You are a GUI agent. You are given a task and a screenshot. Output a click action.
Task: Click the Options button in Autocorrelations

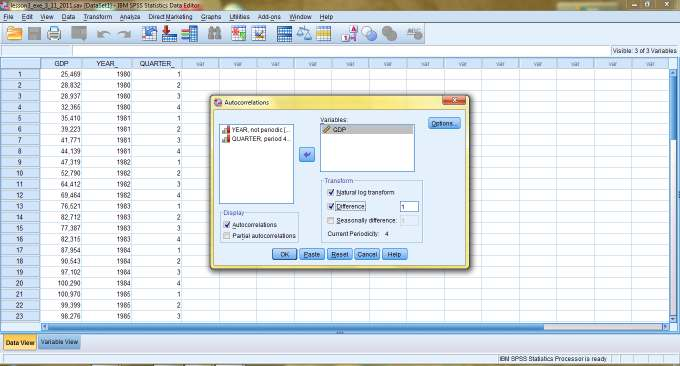click(444, 123)
